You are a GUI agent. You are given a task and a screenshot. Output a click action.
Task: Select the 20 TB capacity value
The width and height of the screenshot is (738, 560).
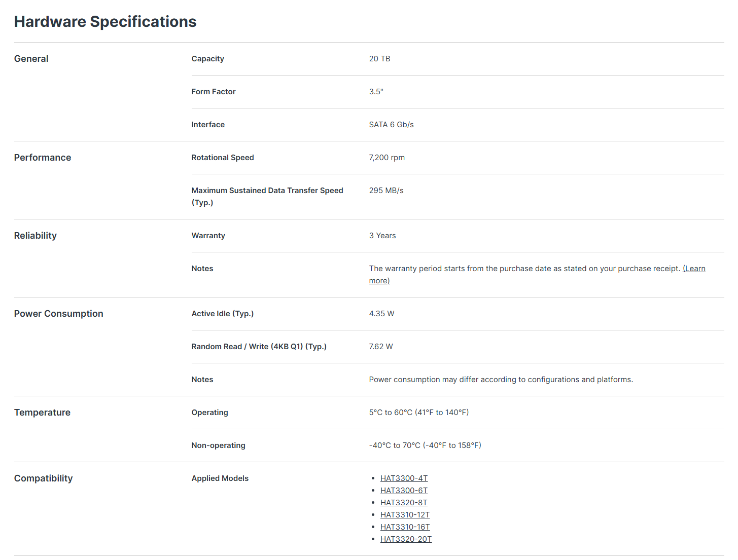coord(379,59)
